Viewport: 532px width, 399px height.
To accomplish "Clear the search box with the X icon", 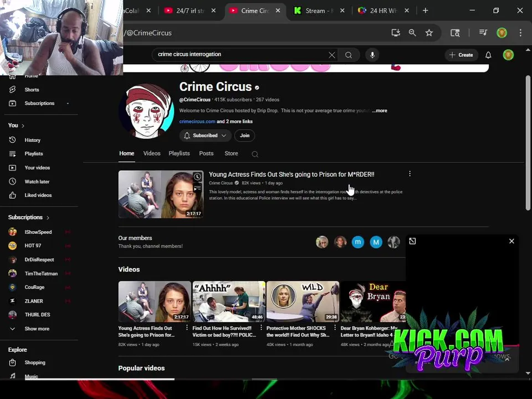I will tap(332, 55).
